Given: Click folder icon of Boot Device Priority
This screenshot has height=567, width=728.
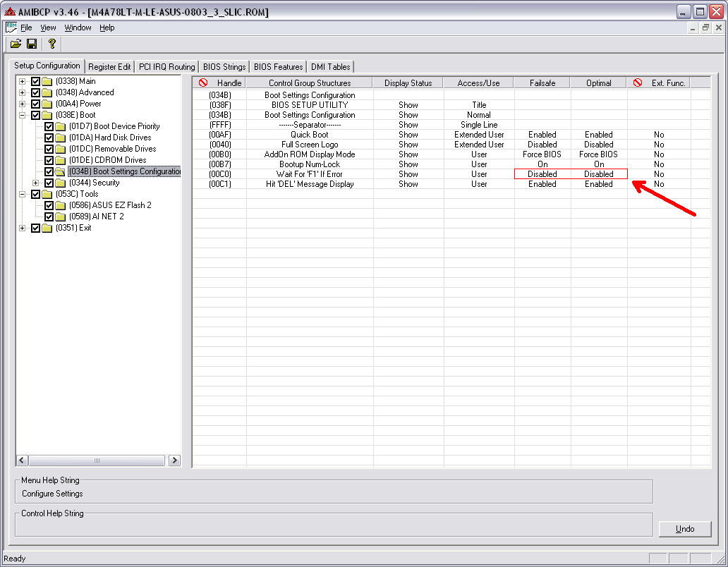Looking at the screenshot, I should pyautogui.click(x=61, y=126).
